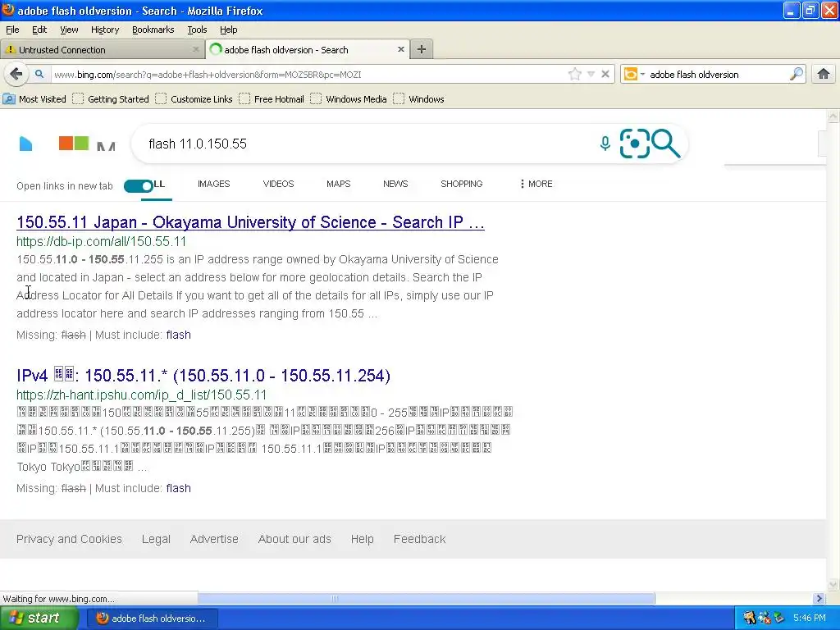Image resolution: width=840 pixels, height=630 pixels.
Task: Click vertical scrollbar up arrow
Action: coord(833,116)
